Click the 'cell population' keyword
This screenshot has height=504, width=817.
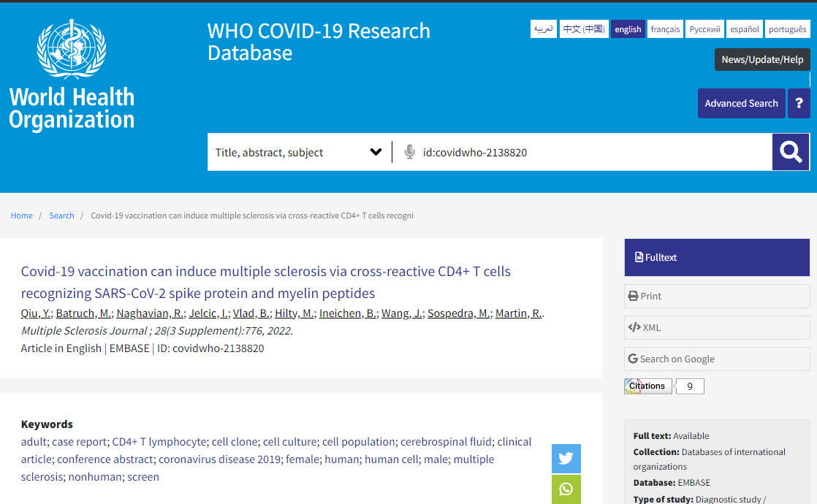[359, 441]
